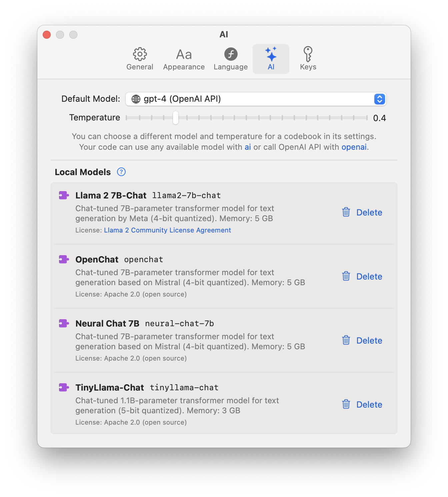Click the purple plugin icon beside Llama 2 7B-Chat
Viewport: 448px width, 497px height.
[x=64, y=195]
